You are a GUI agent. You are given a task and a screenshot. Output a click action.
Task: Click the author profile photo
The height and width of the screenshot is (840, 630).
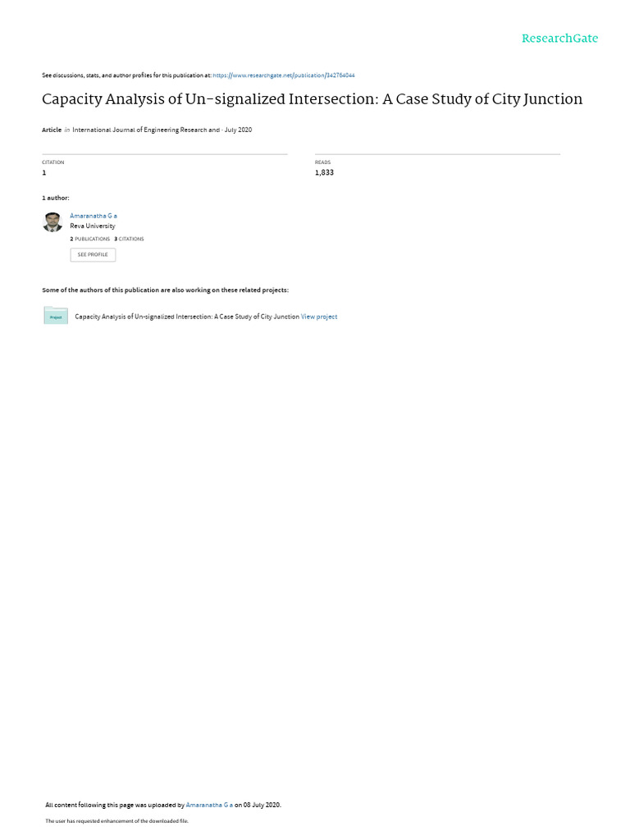(x=52, y=221)
